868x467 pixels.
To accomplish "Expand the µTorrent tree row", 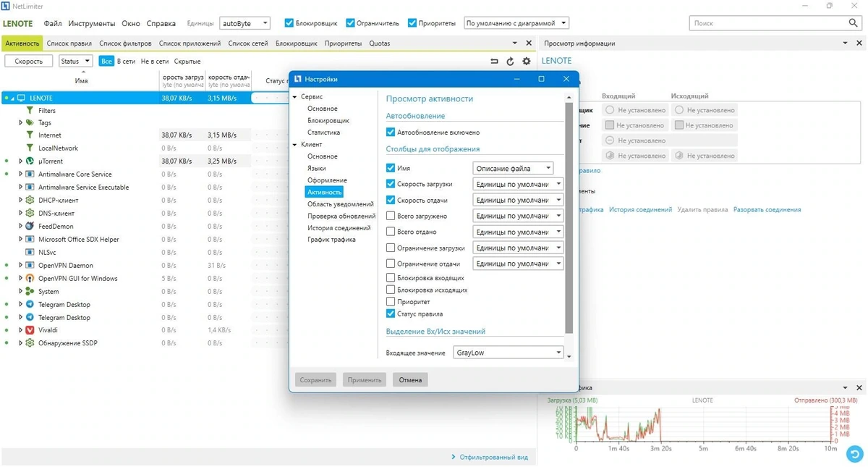I will pos(20,161).
